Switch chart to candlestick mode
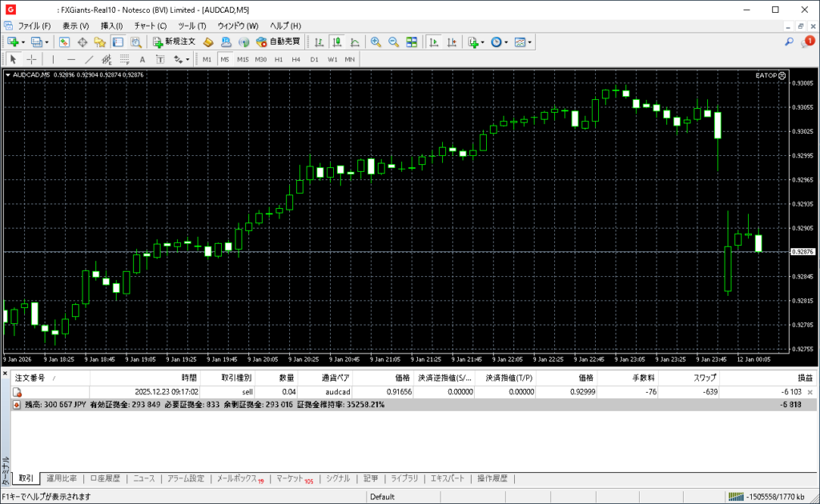 click(337, 42)
